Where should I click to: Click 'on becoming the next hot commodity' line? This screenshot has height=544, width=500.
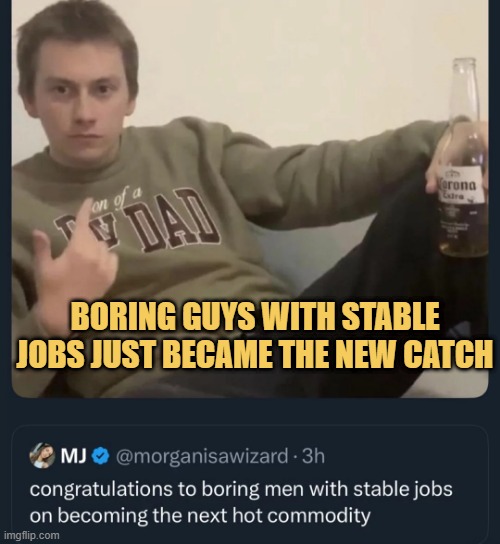click(200, 516)
